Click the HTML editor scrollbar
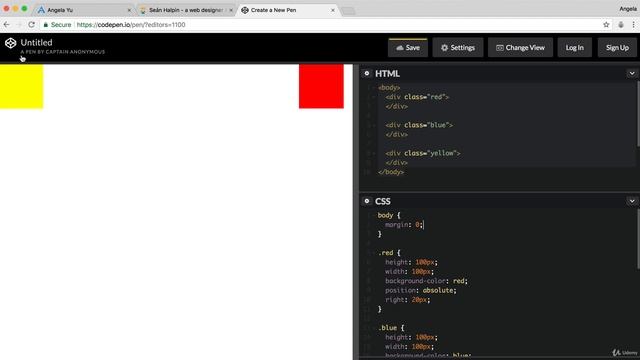The width and height of the screenshot is (640, 360). pos(638,113)
